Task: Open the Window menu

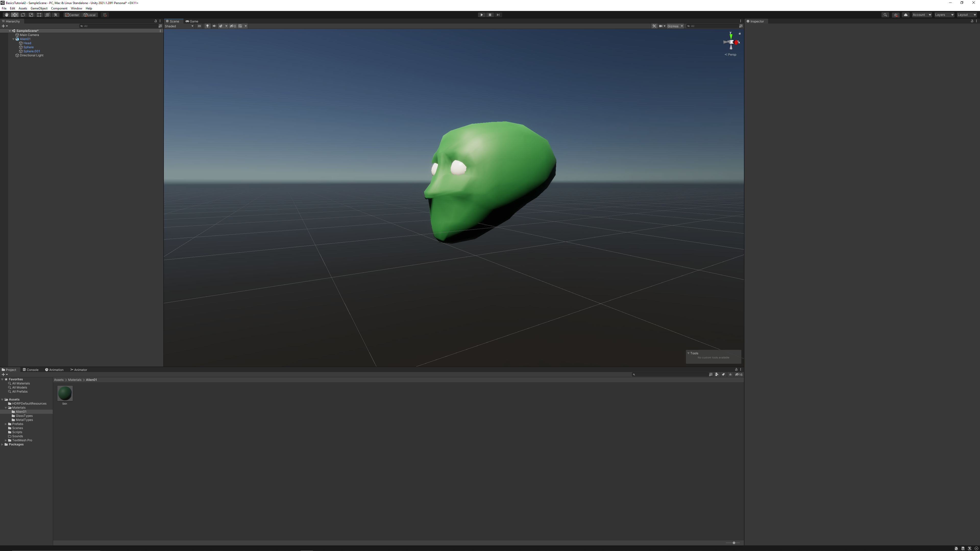Action: point(77,8)
